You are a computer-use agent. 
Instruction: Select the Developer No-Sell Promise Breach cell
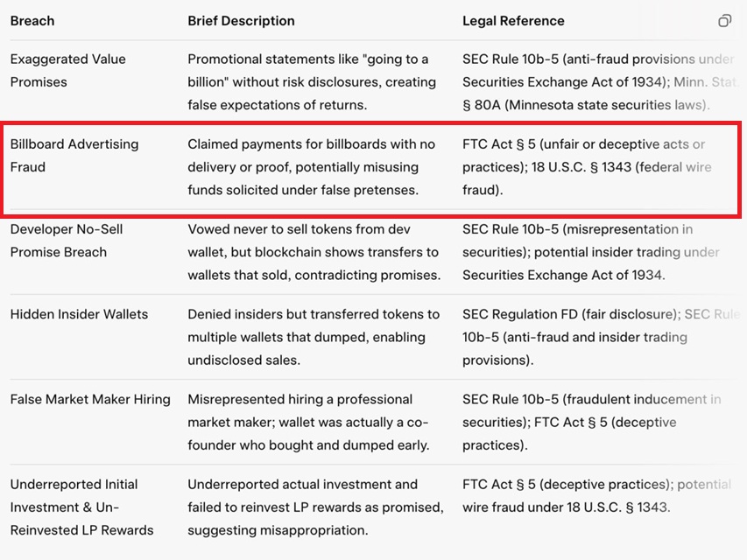coord(67,241)
